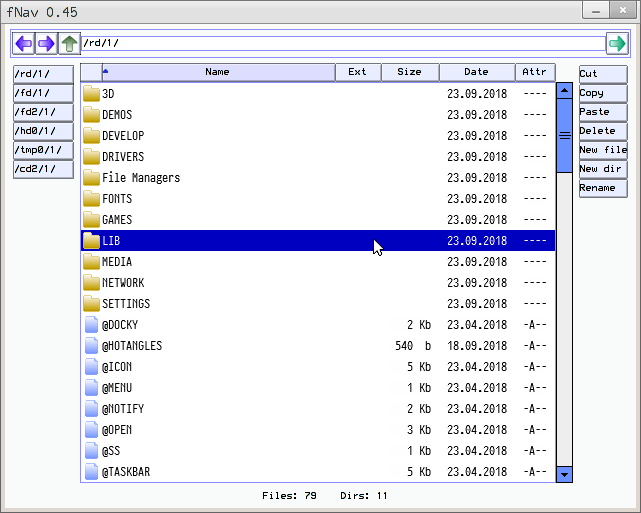Click the GAMES folder icon
This screenshot has height=513, width=641.
coord(92,220)
